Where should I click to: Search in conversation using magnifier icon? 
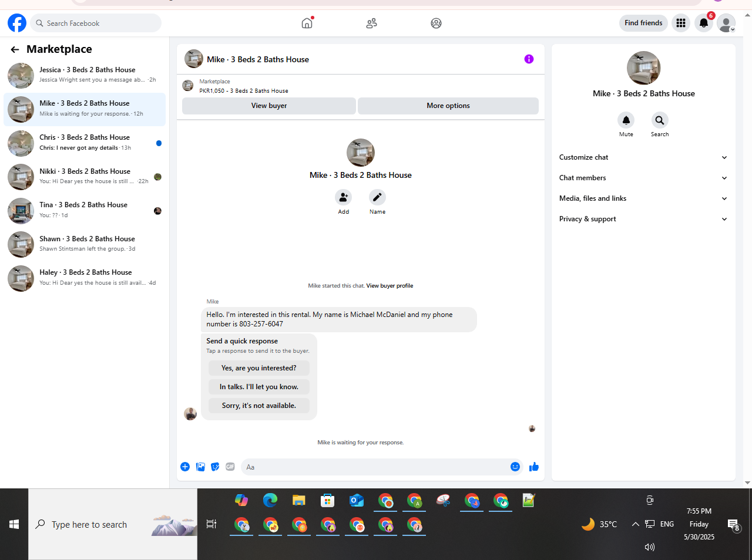pos(660,120)
